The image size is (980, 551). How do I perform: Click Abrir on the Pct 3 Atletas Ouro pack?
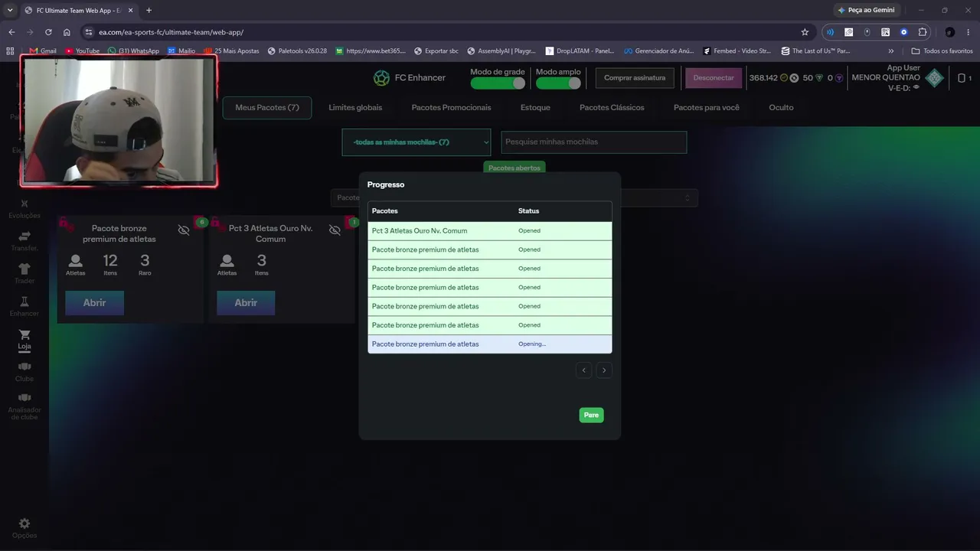[x=246, y=303]
